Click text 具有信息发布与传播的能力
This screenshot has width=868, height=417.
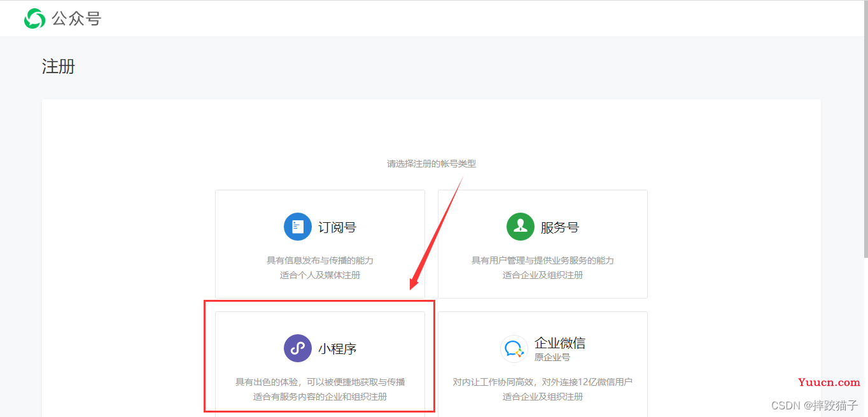(x=320, y=260)
